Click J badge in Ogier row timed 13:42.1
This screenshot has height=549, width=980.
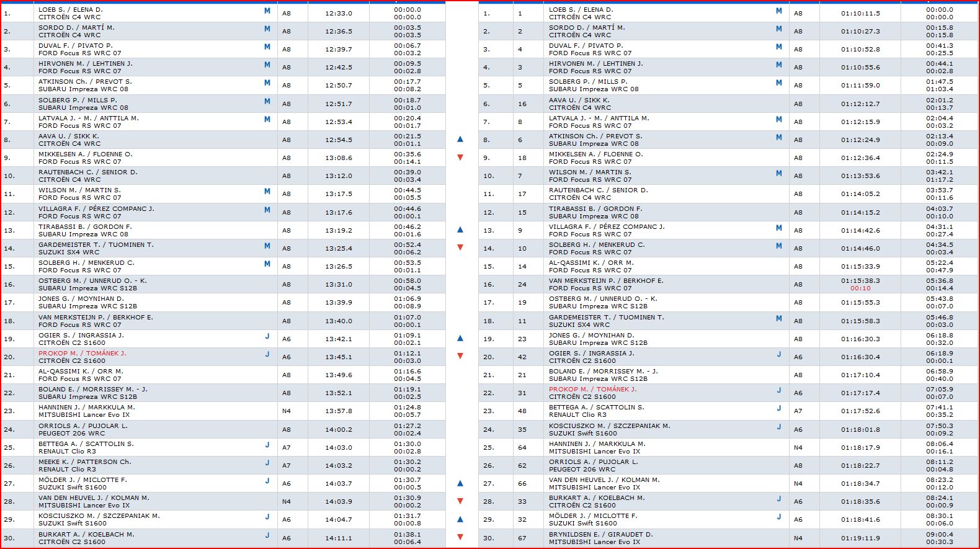267,336
